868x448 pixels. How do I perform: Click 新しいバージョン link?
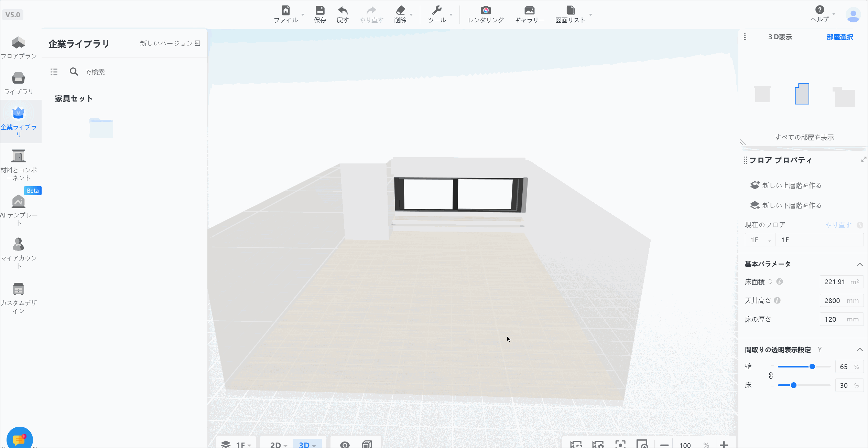(x=170, y=43)
